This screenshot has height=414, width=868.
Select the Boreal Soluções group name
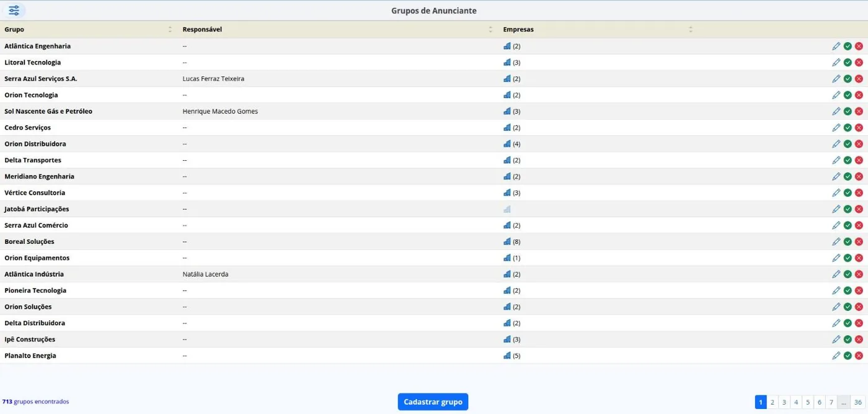(29, 241)
